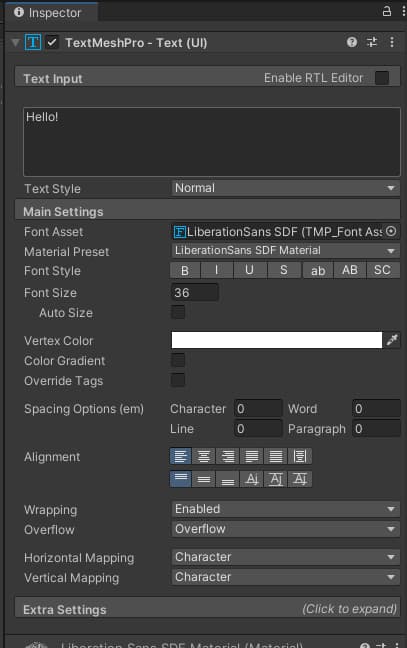
Task: Toggle lowercase ab font style
Action: pos(318,270)
